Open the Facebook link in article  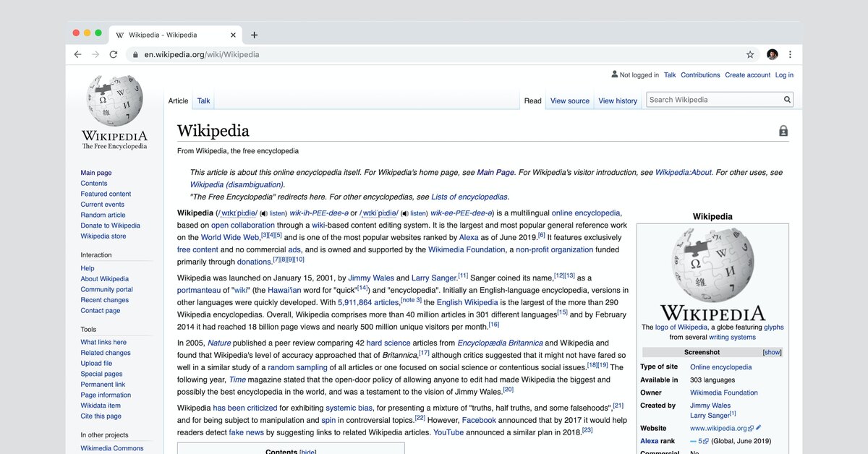click(x=479, y=420)
